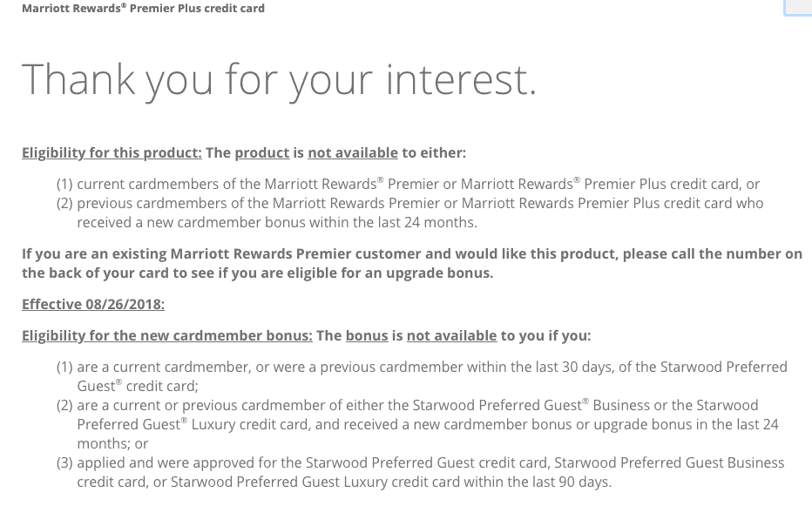Screen dimensions: 812x506
Task: Click the Marriott Rewards Premier Plus credit card title
Action: click(143, 9)
